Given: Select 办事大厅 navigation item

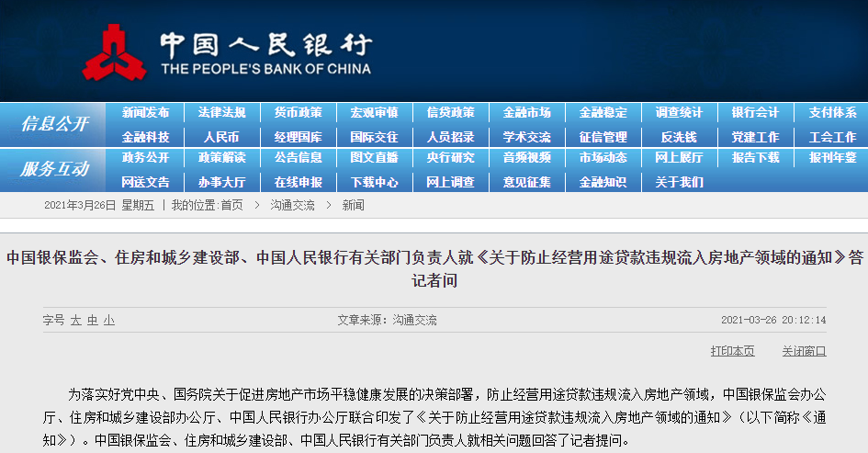Looking at the screenshot, I should (221, 182).
